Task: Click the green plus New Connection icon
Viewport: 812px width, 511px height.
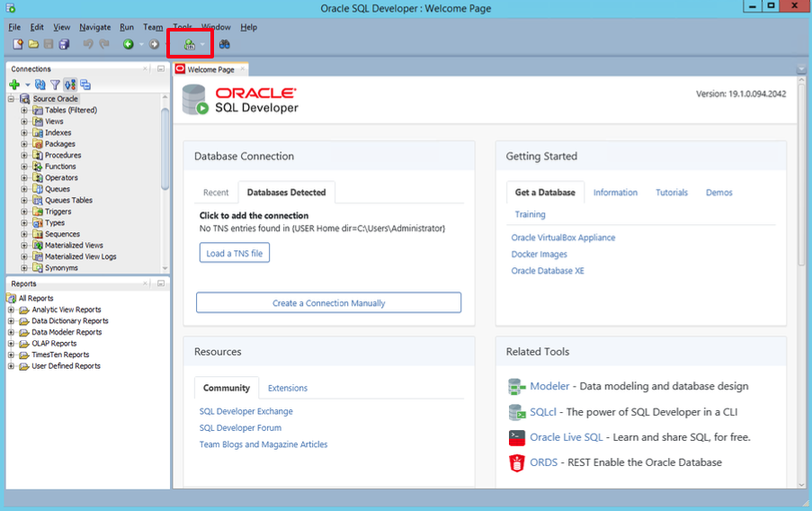Action: pos(14,85)
